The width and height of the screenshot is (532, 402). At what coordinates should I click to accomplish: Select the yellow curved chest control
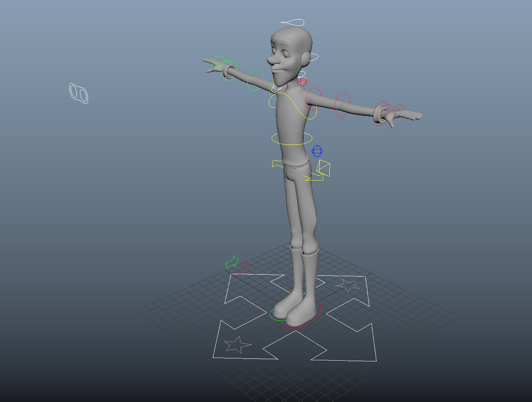pos(293,106)
